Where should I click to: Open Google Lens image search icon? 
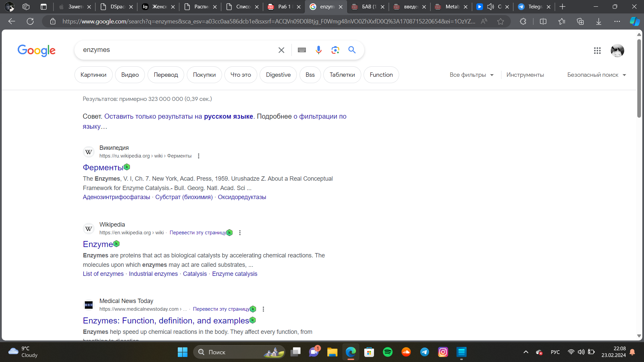coord(335,50)
